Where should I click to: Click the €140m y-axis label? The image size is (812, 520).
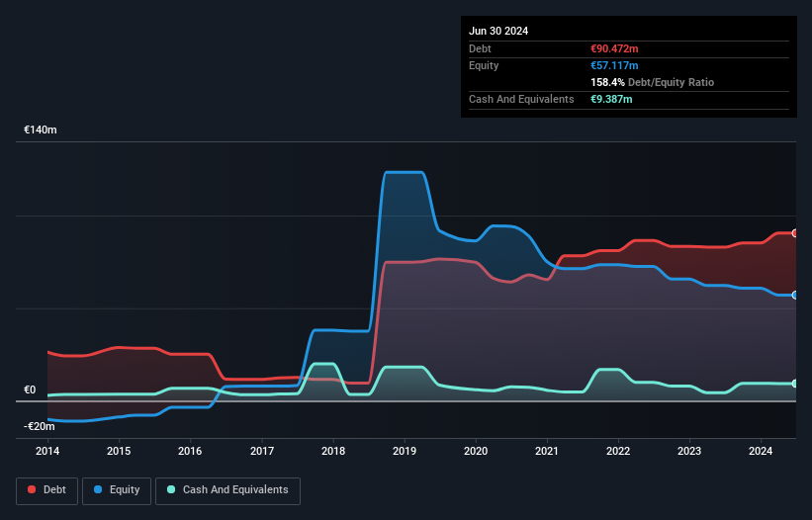click(41, 130)
